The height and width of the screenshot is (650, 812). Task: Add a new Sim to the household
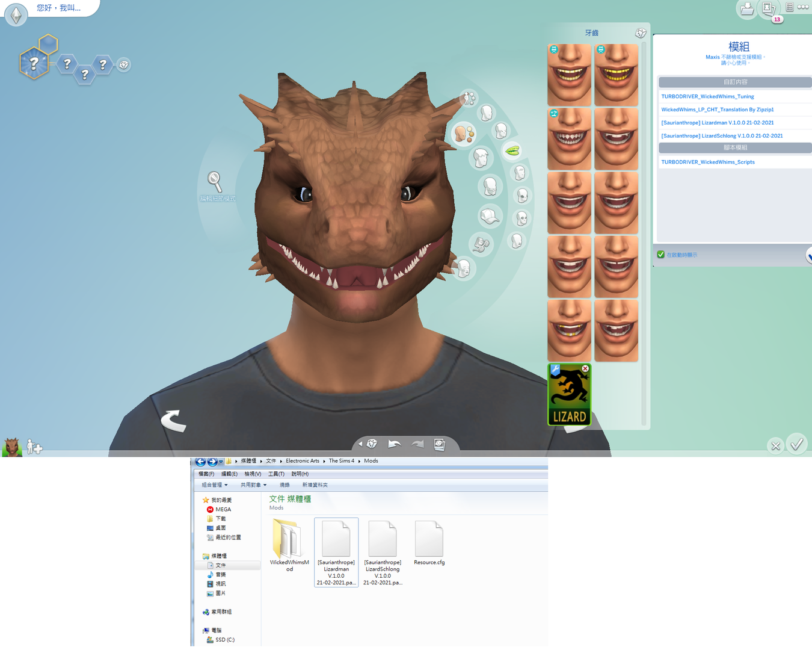[x=35, y=448]
